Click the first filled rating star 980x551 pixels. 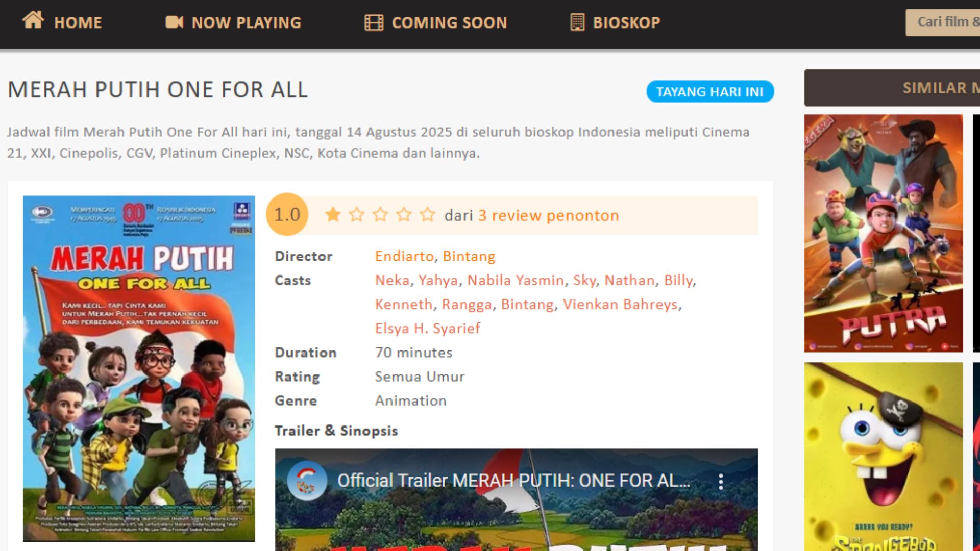point(333,215)
